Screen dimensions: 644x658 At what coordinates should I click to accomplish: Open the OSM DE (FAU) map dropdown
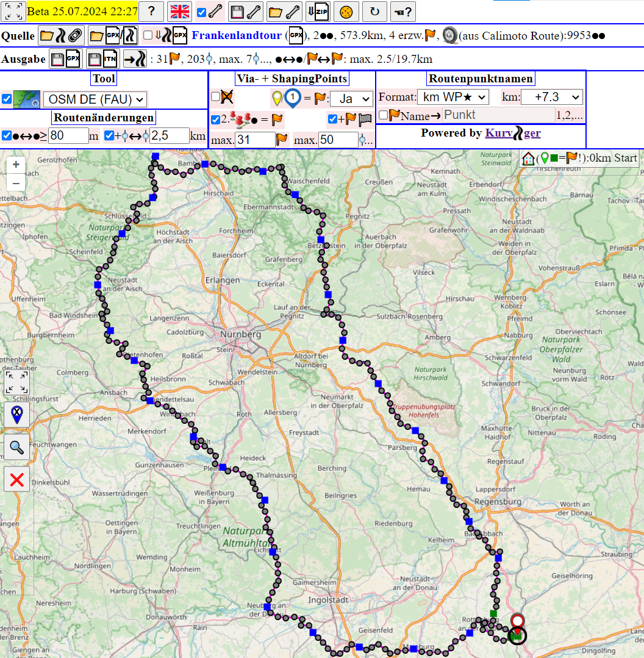pos(95,99)
